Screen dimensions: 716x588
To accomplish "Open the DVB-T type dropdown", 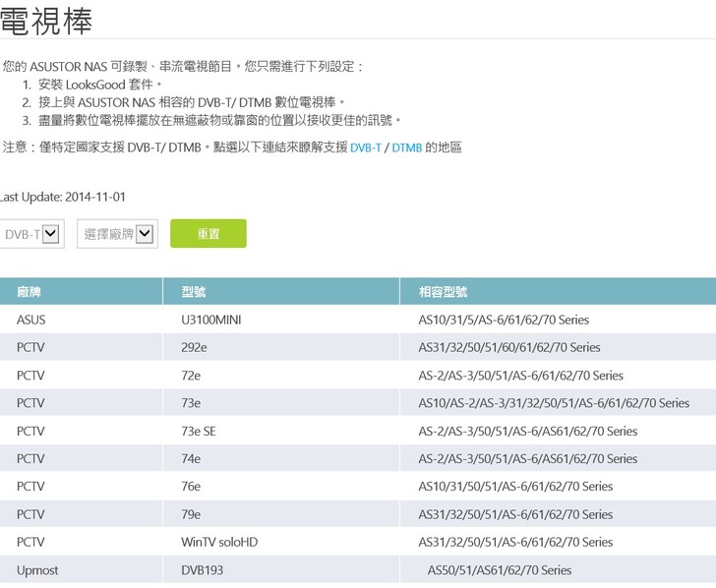I will pyautogui.click(x=31, y=234).
